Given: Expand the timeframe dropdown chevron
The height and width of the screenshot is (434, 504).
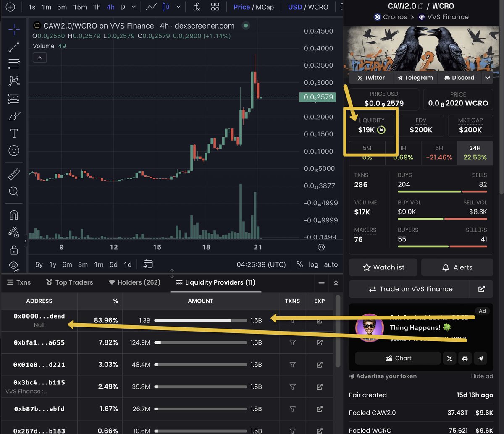Looking at the screenshot, I should (134, 7).
